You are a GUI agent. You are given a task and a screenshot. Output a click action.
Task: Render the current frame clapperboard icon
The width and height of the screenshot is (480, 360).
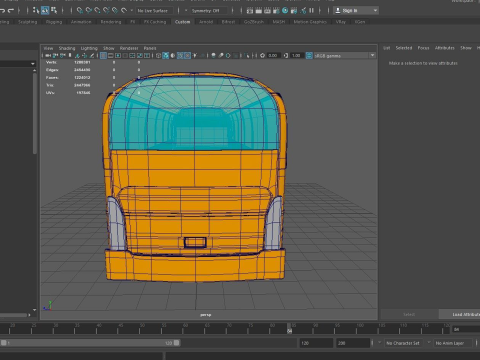(x=258, y=11)
